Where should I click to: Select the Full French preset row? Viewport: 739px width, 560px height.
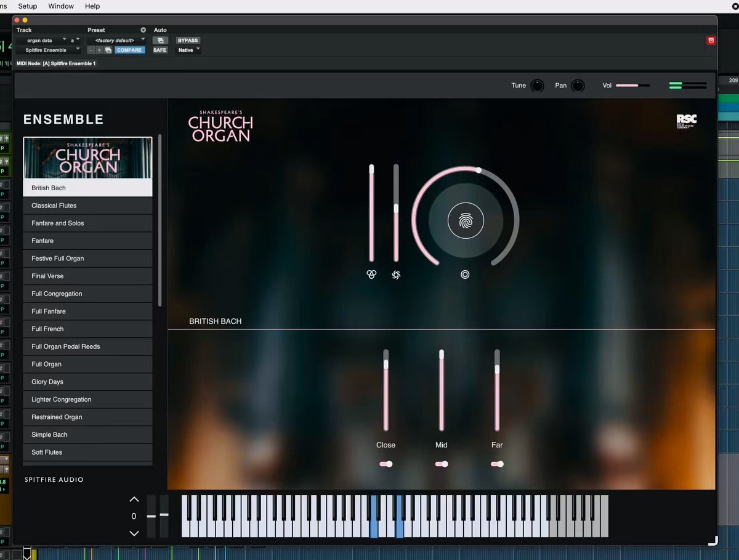pyautogui.click(x=87, y=329)
